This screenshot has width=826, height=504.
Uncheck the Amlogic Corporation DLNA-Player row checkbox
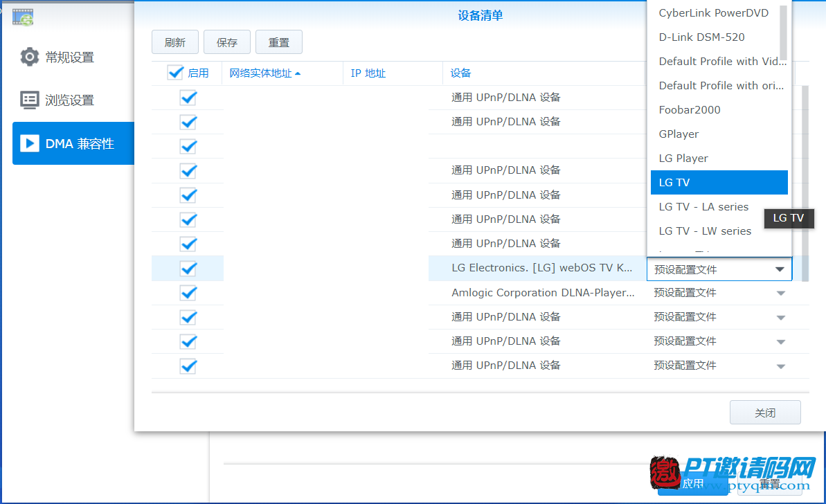point(188,293)
